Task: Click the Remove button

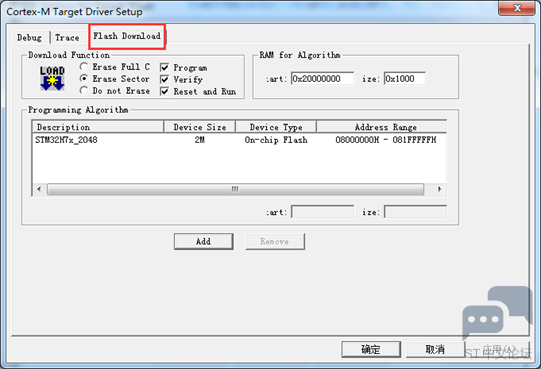Action: point(275,241)
